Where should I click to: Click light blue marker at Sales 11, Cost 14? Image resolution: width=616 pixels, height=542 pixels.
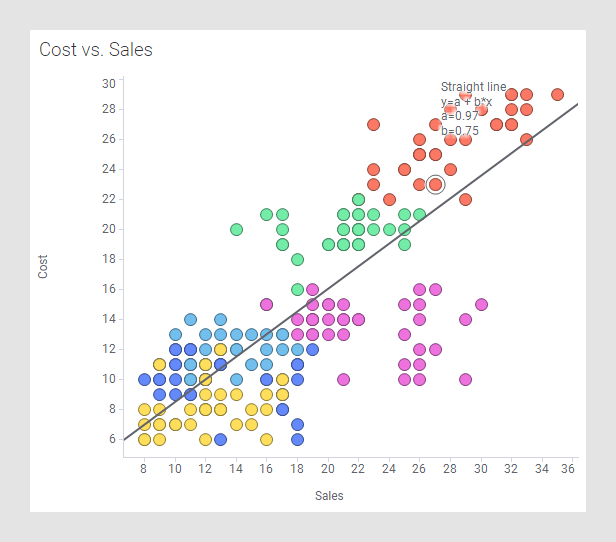tap(190, 319)
